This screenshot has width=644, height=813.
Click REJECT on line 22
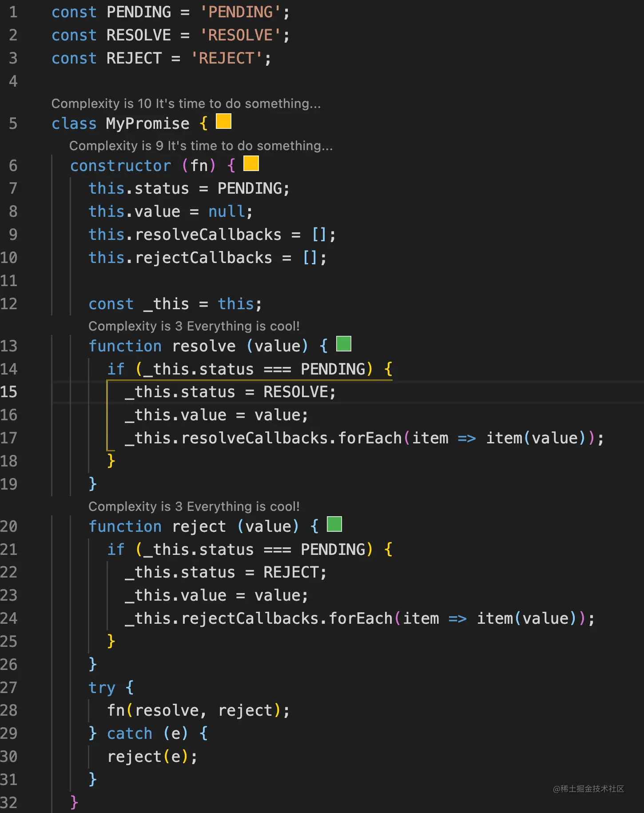[291, 572]
